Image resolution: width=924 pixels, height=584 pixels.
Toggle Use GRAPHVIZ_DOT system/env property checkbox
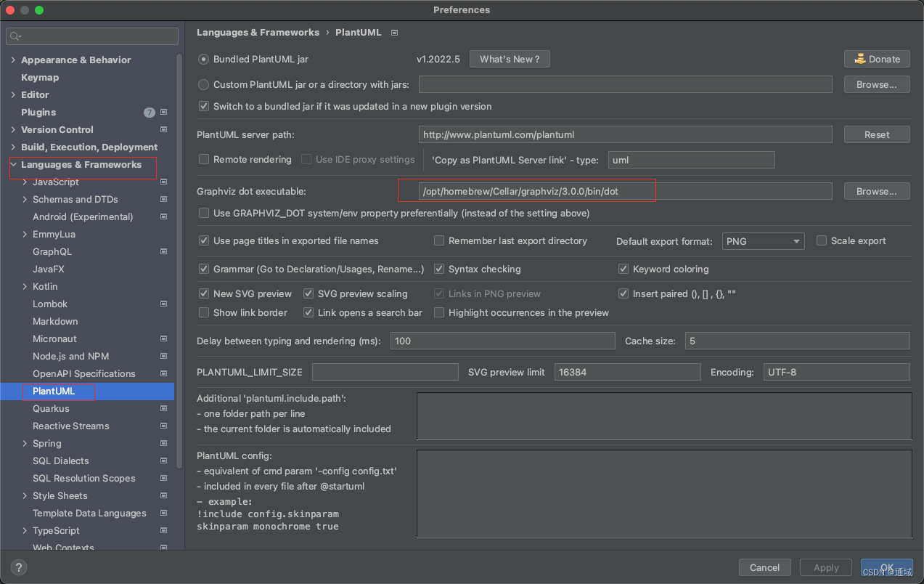204,213
